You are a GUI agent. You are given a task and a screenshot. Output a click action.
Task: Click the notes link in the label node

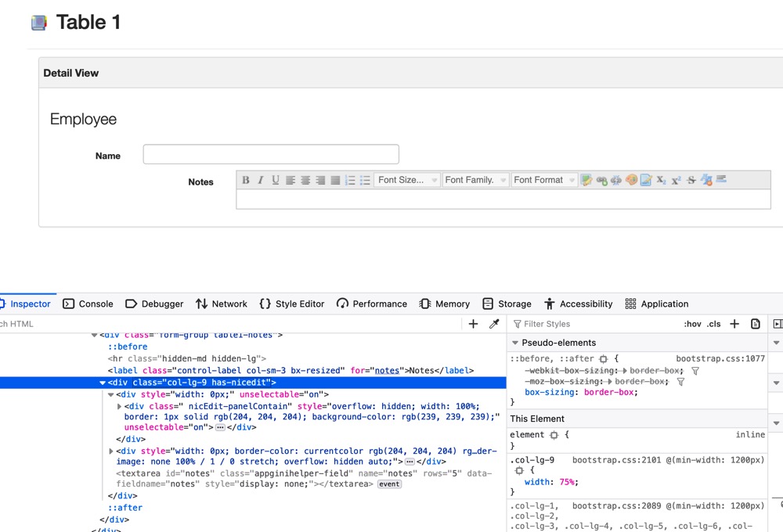(x=387, y=371)
